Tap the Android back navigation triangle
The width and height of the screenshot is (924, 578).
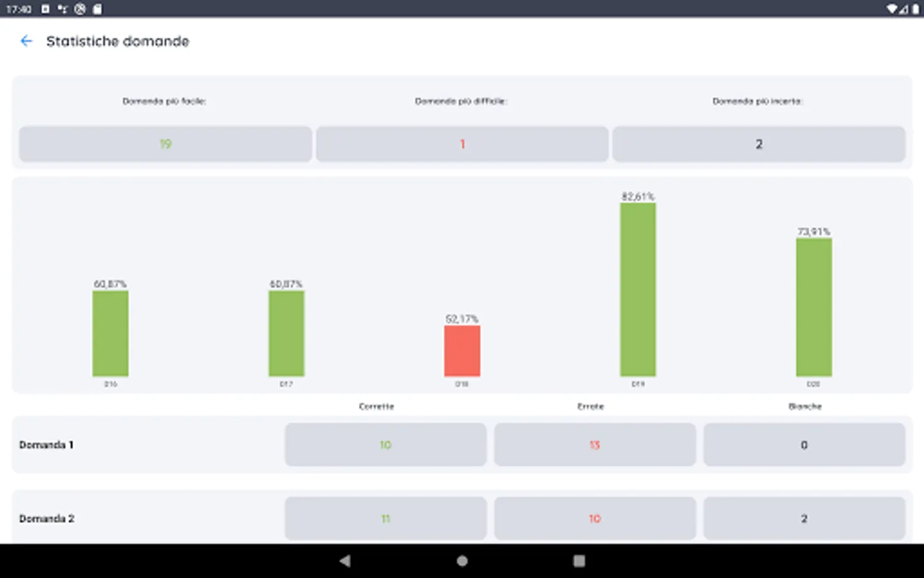[345, 561]
